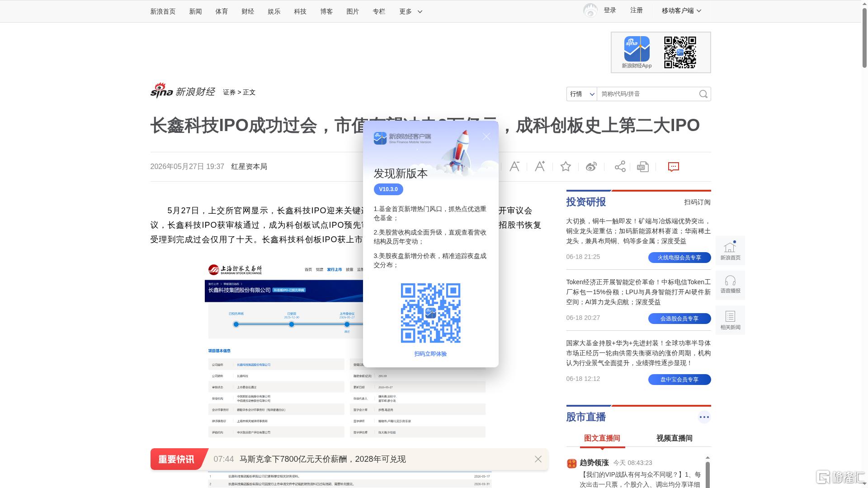
Task: Go to 新浪首页 via side house icon
Action: point(730,250)
